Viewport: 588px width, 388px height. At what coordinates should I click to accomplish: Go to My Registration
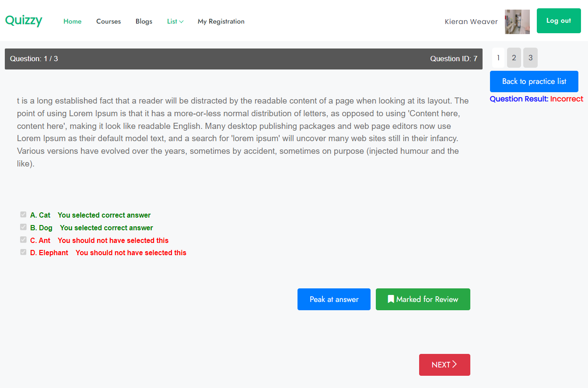pos(221,21)
